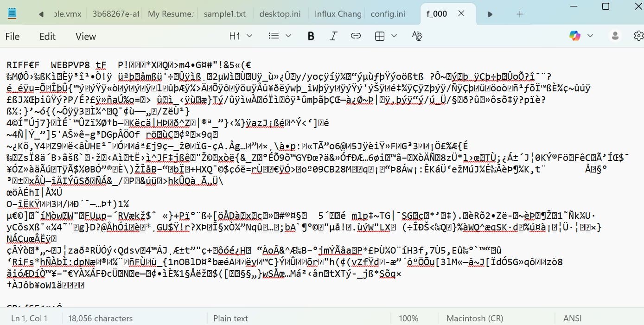Open the File menu
The image size is (644, 325).
pos(13,36)
